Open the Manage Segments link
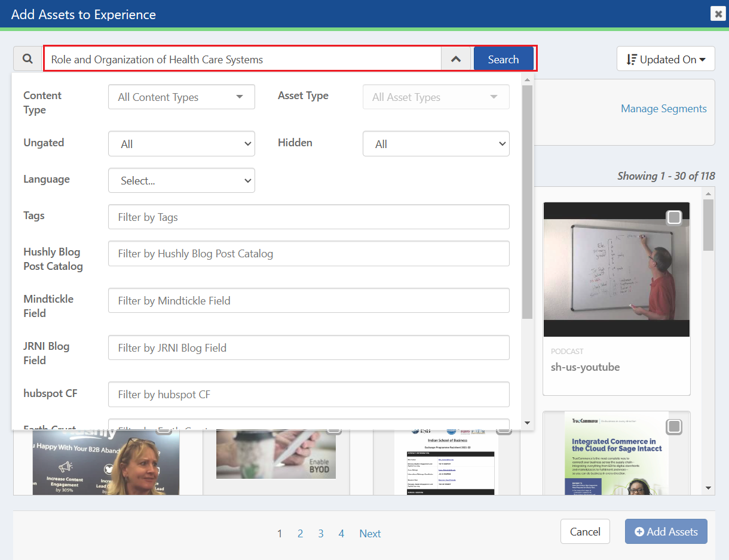The height and width of the screenshot is (560, 729). pos(663,109)
